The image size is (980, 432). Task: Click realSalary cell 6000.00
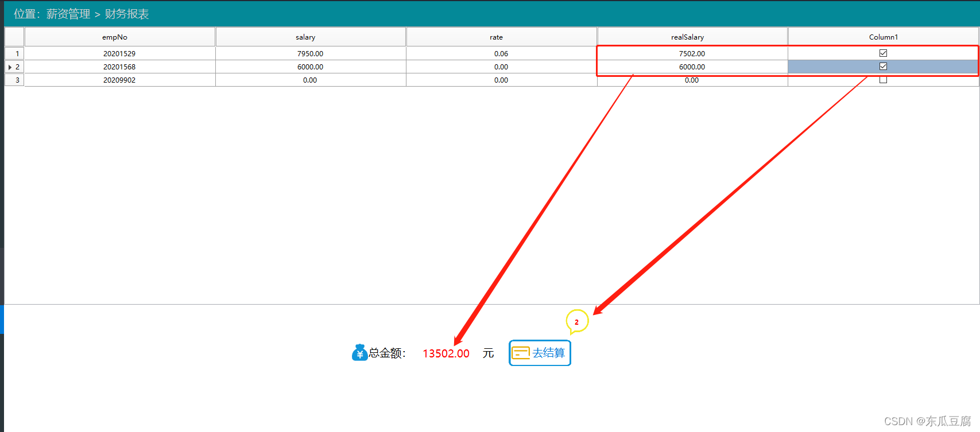[x=692, y=67]
